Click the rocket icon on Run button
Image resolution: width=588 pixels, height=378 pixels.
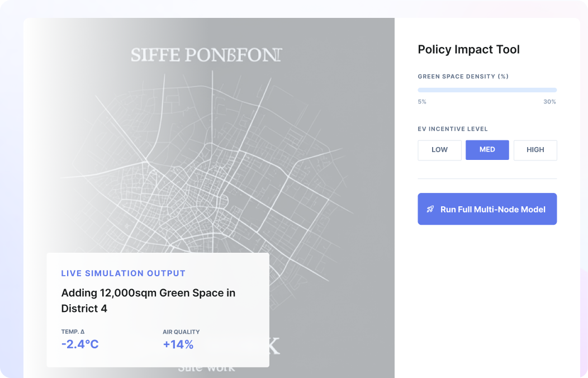click(x=430, y=209)
